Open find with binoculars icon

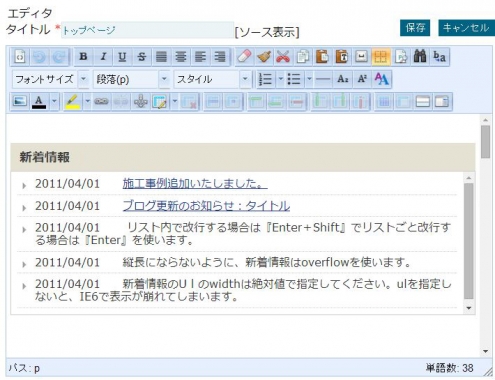coord(420,57)
